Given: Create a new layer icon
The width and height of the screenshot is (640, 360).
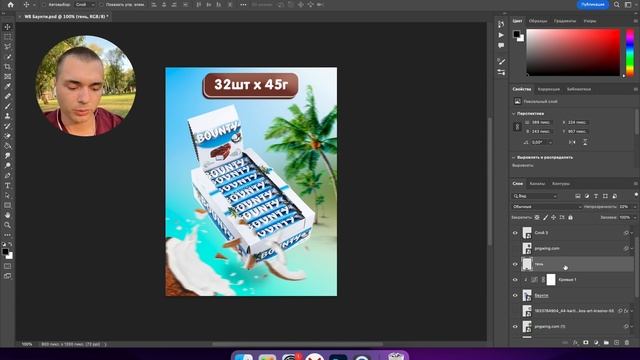Looking at the screenshot, I should [x=617, y=342].
